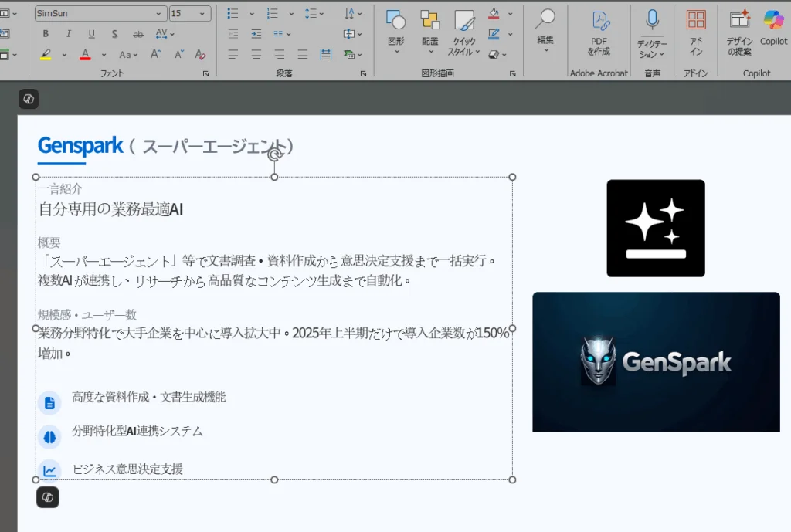This screenshot has width=791, height=532.
Task: Open line spacing menu
Action: point(314,14)
